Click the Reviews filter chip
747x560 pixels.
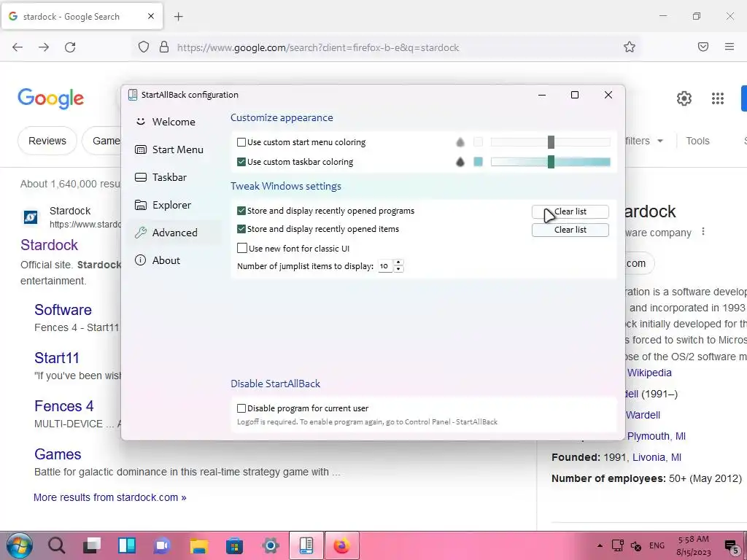[x=47, y=141]
